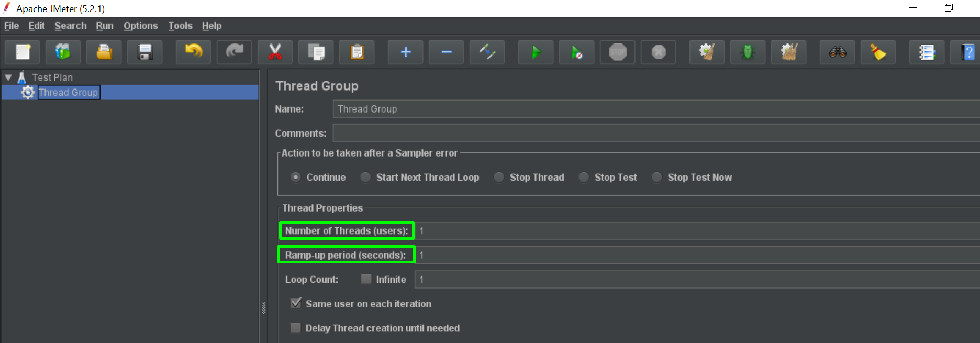Collapse all tree nodes with minus icon
980x343 pixels.
pyautogui.click(x=446, y=52)
